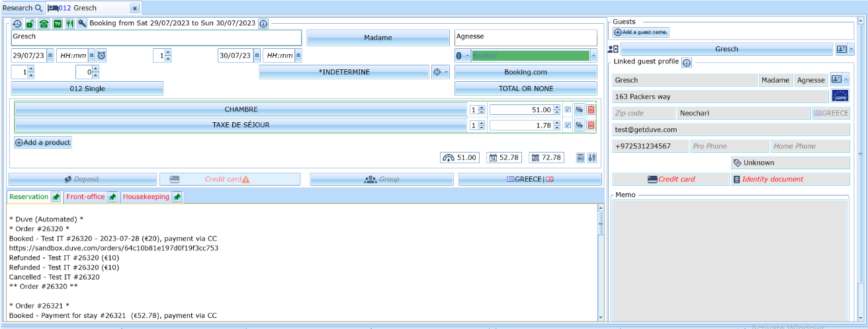Click the 52.78 calendar total box
Screen dimensions: 868x329
click(x=504, y=157)
